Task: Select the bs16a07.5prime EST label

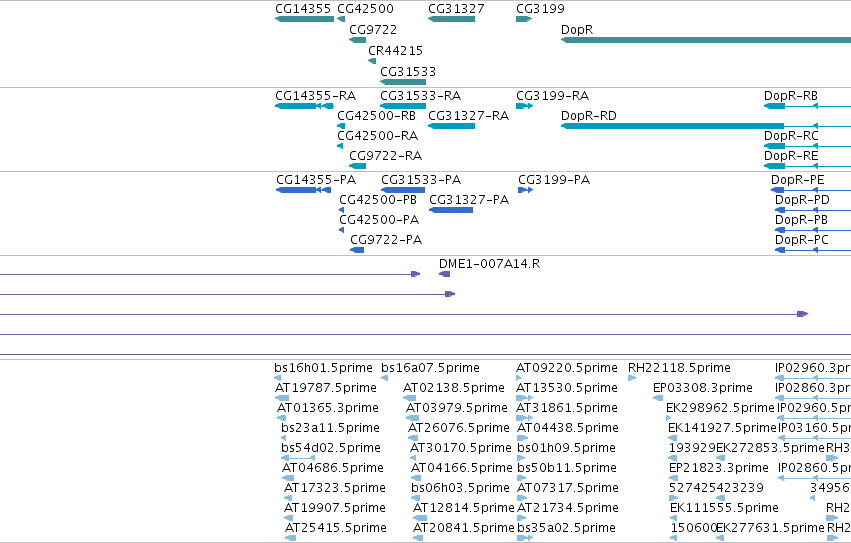Action: [x=430, y=368]
